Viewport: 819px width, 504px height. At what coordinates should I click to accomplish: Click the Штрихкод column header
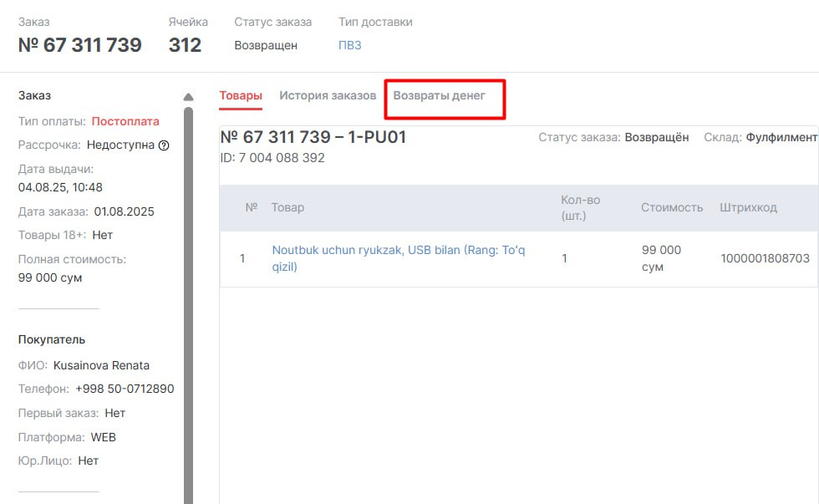tap(748, 207)
